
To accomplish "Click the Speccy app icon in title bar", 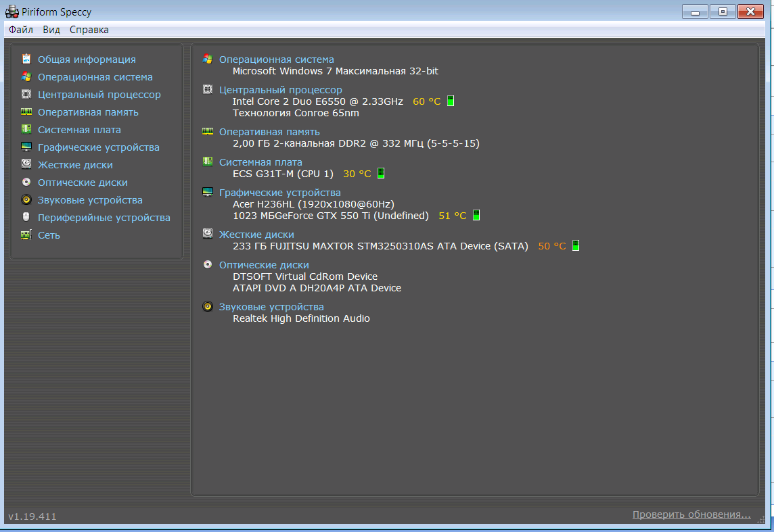I will [x=12, y=11].
